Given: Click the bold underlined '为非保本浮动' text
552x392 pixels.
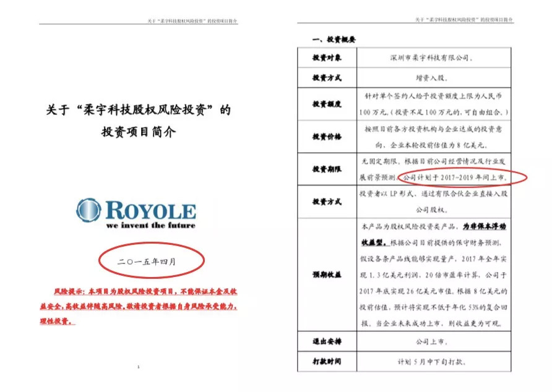Looking at the screenshot, I should (x=485, y=226).
